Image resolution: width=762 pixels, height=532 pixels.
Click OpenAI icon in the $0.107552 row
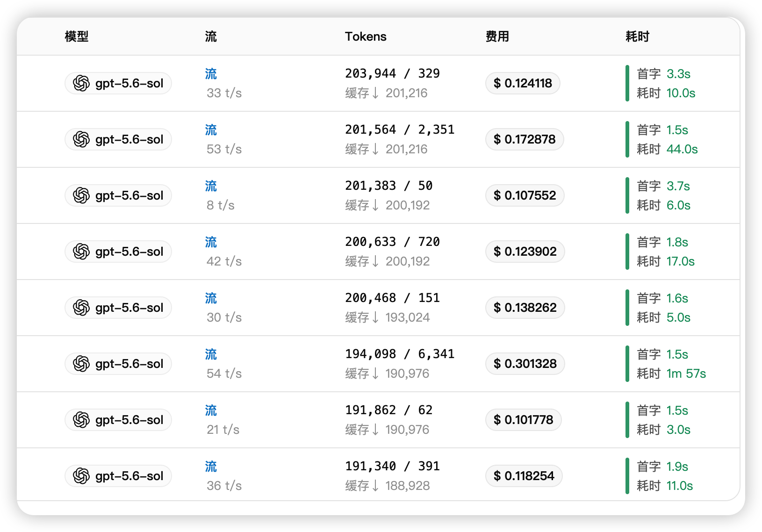(x=81, y=195)
